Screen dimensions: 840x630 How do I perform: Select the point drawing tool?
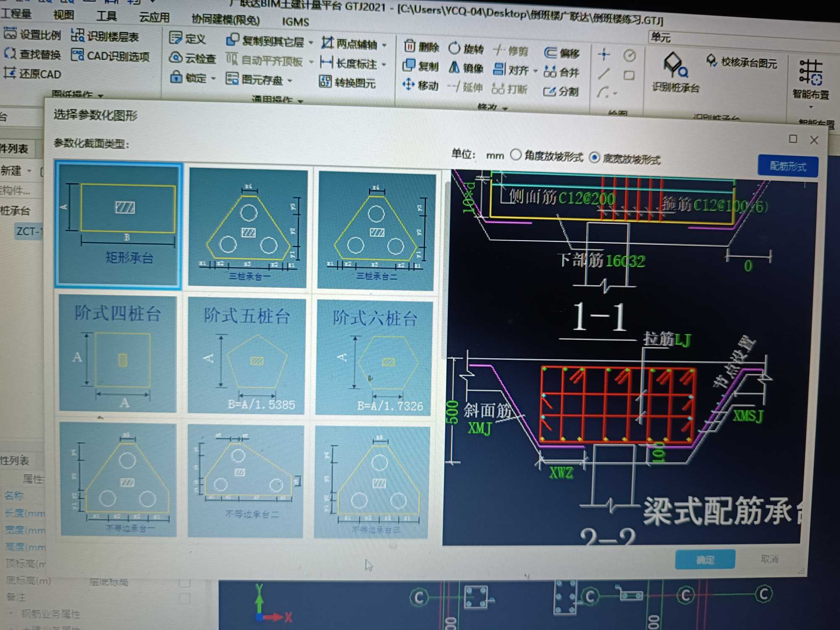604,54
